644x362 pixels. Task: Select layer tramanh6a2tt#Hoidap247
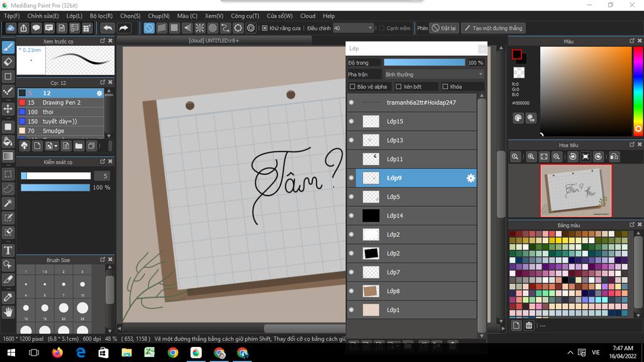click(x=412, y=102)
